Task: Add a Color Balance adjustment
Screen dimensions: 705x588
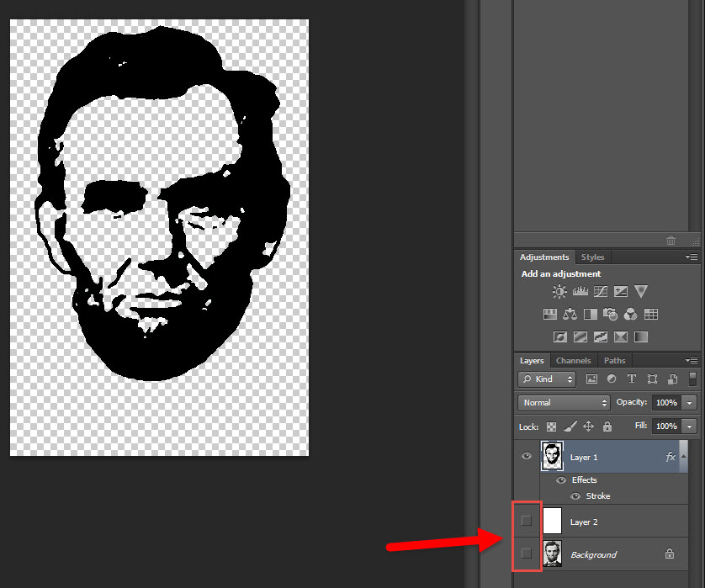Action: pyautogui.click(x=570, y=315)
